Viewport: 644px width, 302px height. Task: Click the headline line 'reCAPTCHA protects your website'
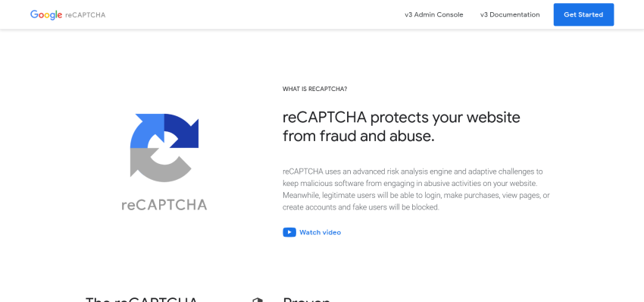click(402, 118)
